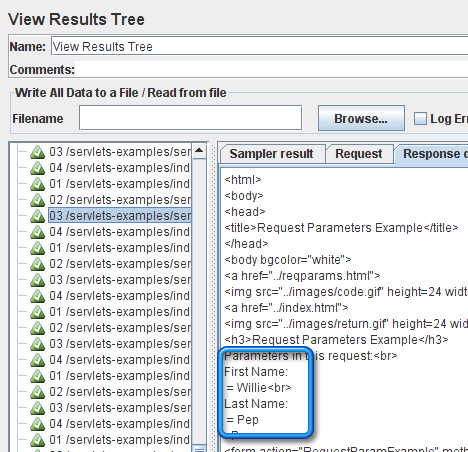Click the "= Pep" response line
The height and width of the screenshot is (452, 468).
coord(242,420)
